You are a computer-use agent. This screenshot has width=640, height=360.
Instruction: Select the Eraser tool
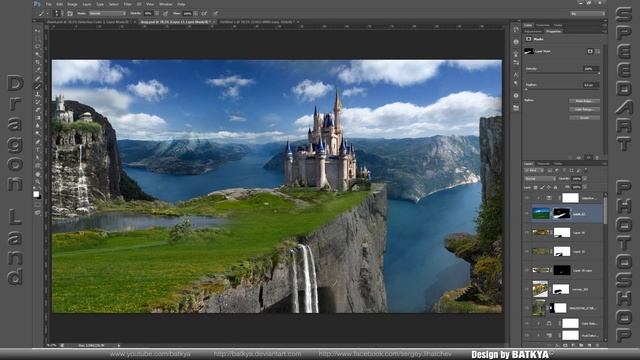tap(38, 110)
